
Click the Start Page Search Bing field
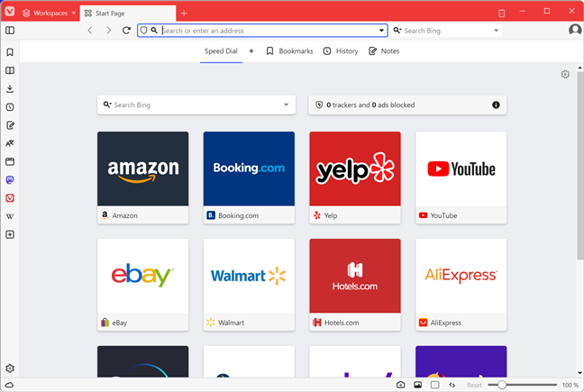(x=196, y=105)
